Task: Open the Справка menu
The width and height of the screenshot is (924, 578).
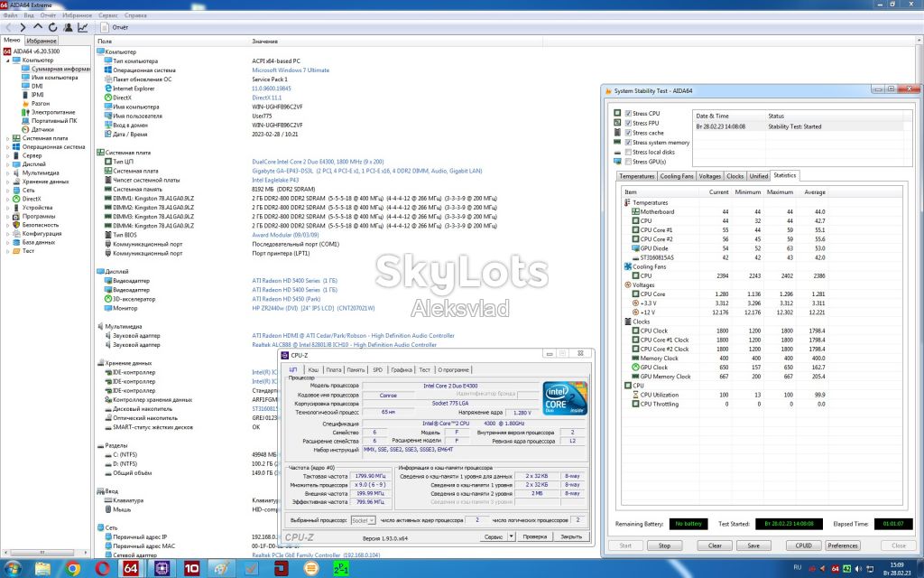Action: [135, 15]
